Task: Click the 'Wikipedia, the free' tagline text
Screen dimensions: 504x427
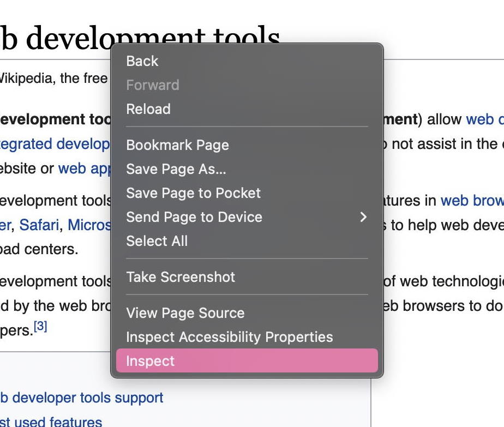Action: [53, 78]
